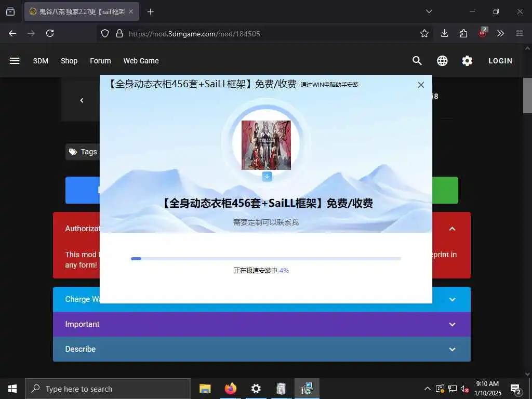Click the mod cover thumbnail in popup
This screenshot has width=532, height=399.
(266, 145)
